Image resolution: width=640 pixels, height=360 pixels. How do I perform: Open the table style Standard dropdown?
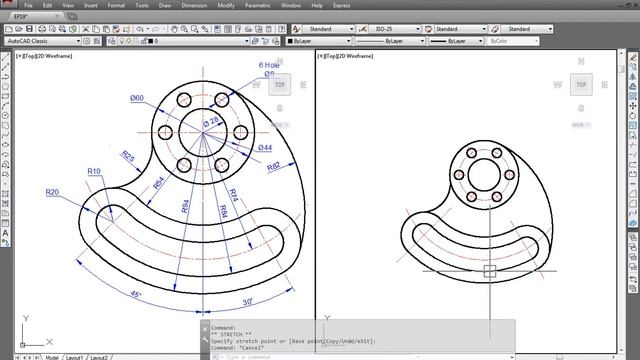tap(484, 29)
